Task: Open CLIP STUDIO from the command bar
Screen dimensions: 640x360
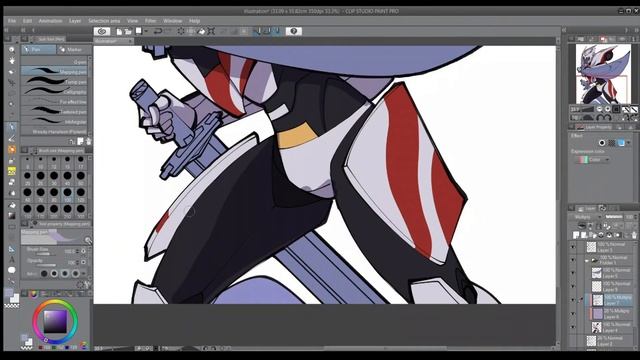Action: pos(102,31)
